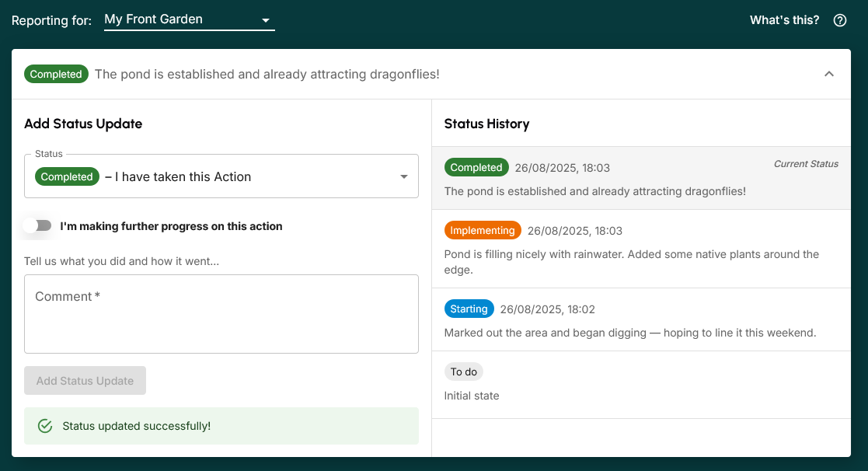
Task: Open the "What's this?" help link
Action: [x=783, y=21]
